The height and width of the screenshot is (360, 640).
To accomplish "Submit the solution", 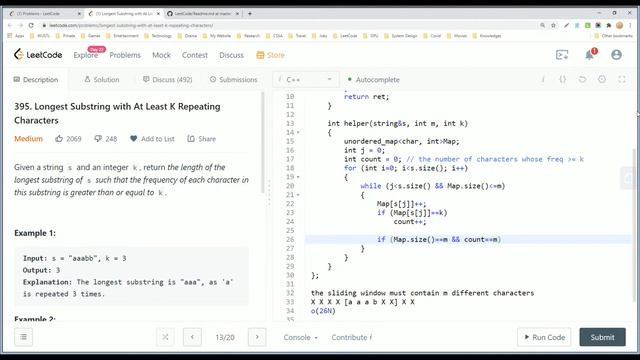I will click(602, 337).
